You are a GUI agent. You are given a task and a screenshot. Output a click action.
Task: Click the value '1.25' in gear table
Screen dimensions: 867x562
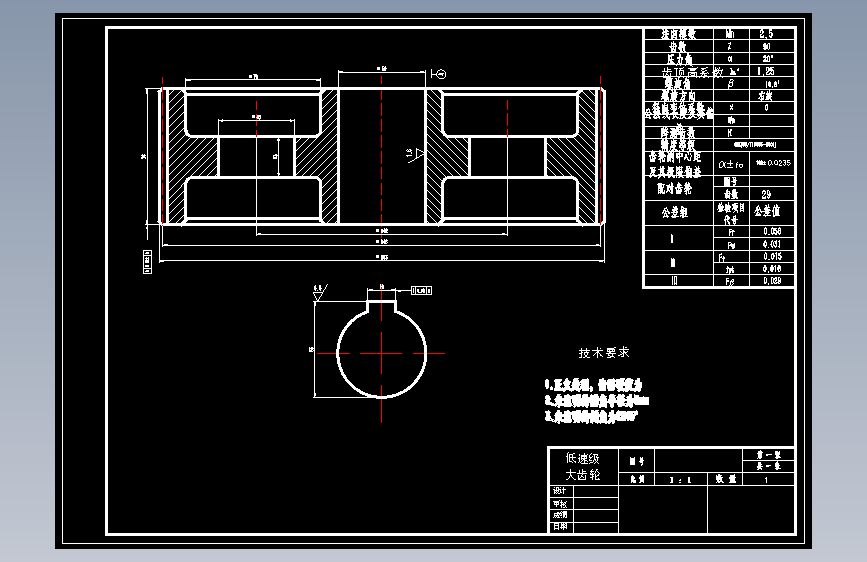pos(766,71)
